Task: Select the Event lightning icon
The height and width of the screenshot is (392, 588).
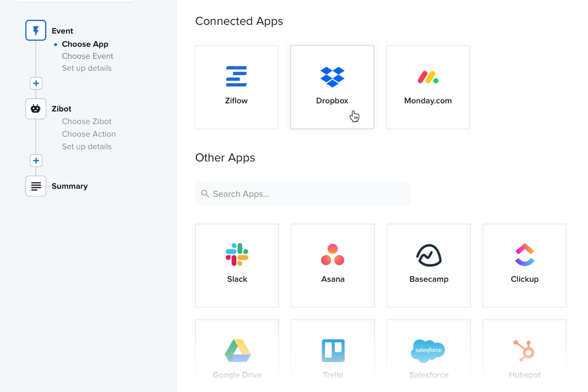Action: click(36, 30)
